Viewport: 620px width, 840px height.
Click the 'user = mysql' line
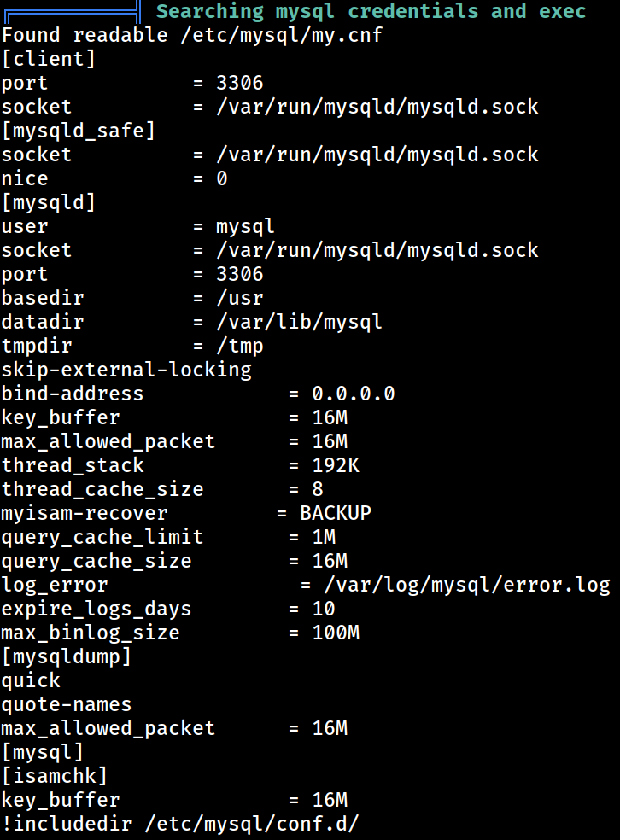pyautogui.click(x=137, y=226)
